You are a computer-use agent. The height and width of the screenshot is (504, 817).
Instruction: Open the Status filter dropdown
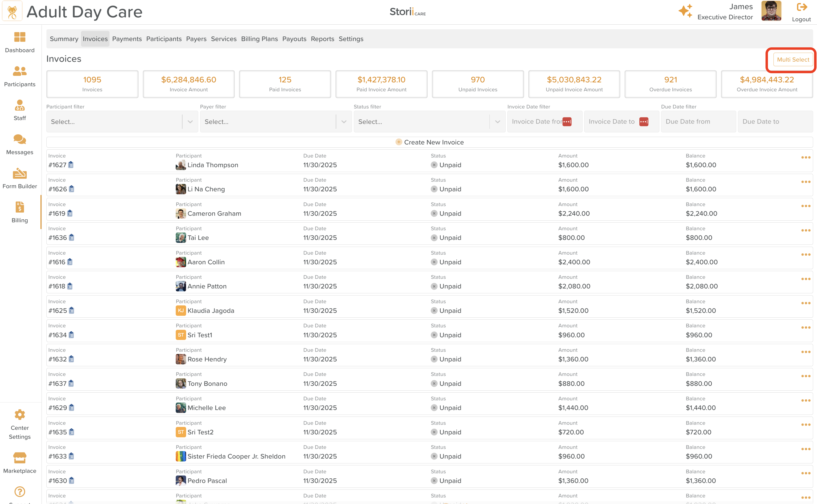coord(497,122)
